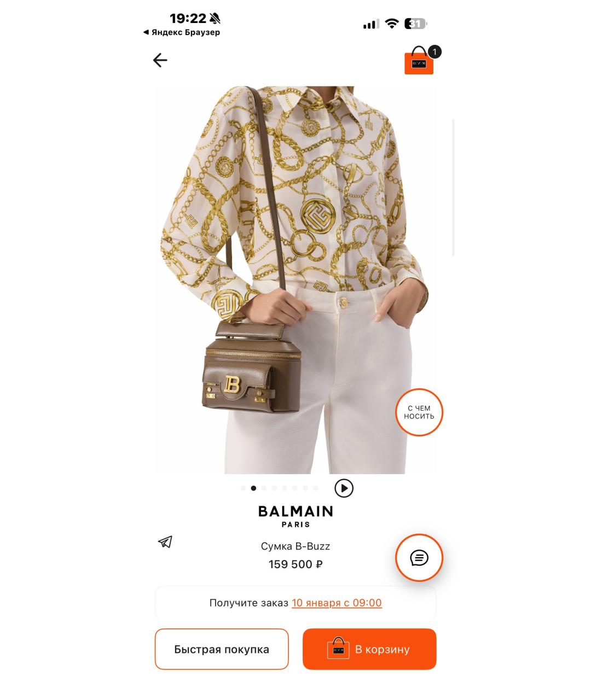Tap the Balmain Paris brand logo
The height and width of the screenshot is (700, 591).
pos(296,516)
